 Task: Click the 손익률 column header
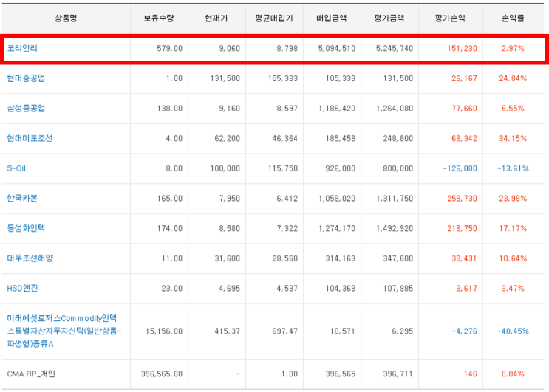click(x=513, y=18)
